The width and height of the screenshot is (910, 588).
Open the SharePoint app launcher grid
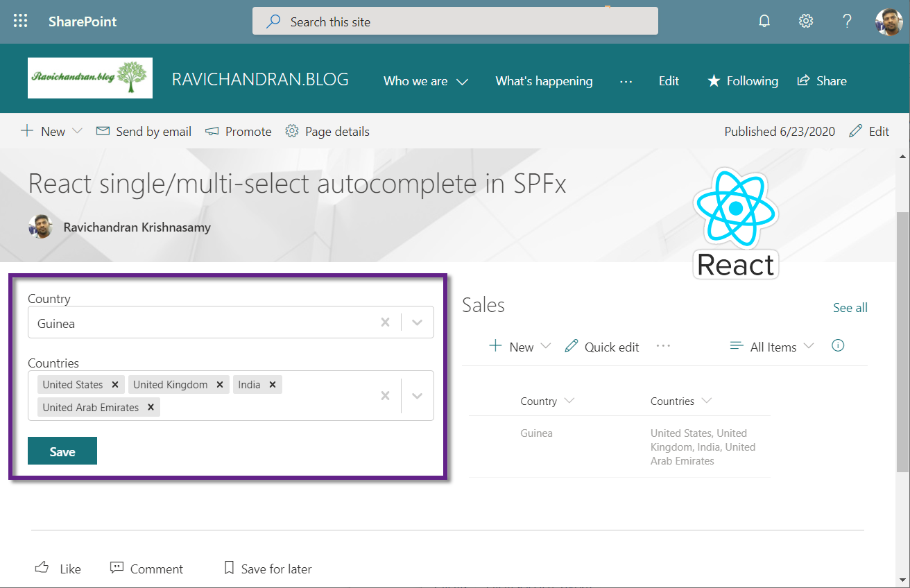[x=21, y=21]
